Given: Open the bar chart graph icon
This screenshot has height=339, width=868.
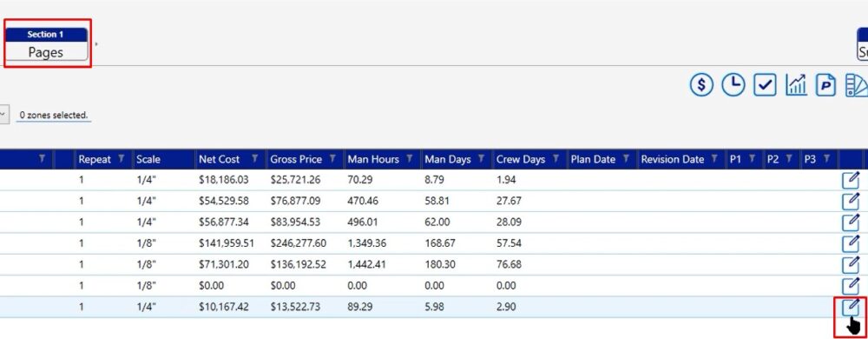Looking at the screenshot, I should pyautogui.click(x=796, y=85).
